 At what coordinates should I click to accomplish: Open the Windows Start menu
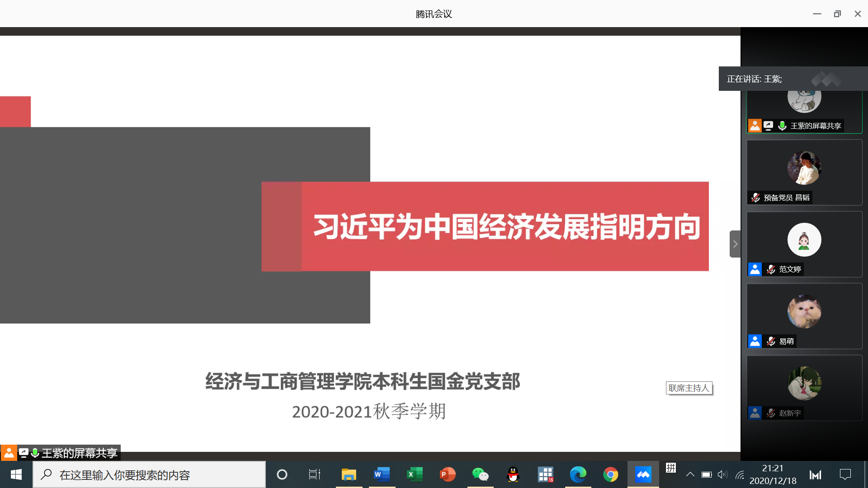click(15, 474)
